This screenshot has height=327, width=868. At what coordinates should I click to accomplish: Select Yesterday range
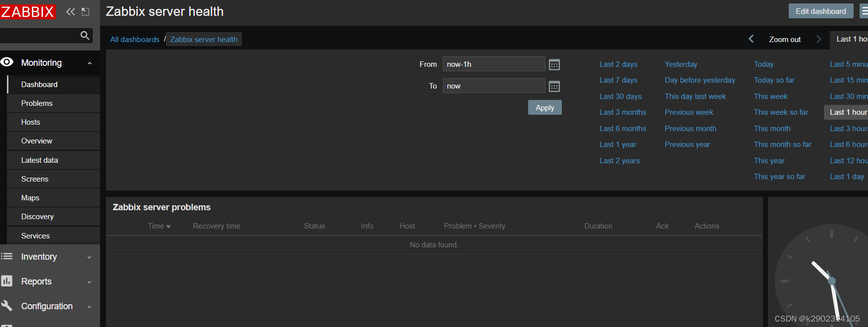(681, 64)
